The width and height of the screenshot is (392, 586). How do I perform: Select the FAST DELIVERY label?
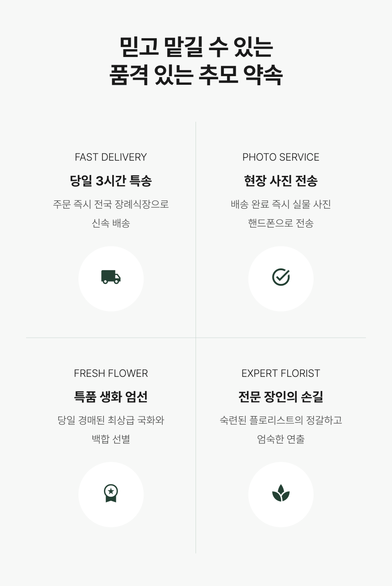(111, 157)
